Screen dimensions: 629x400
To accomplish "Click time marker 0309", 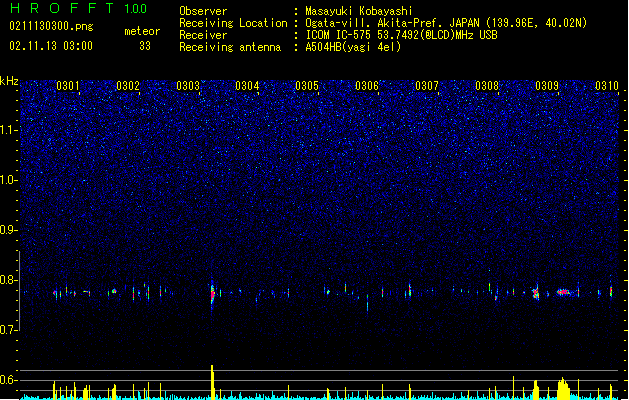I will pyautogui.click(x=547, y=86).
